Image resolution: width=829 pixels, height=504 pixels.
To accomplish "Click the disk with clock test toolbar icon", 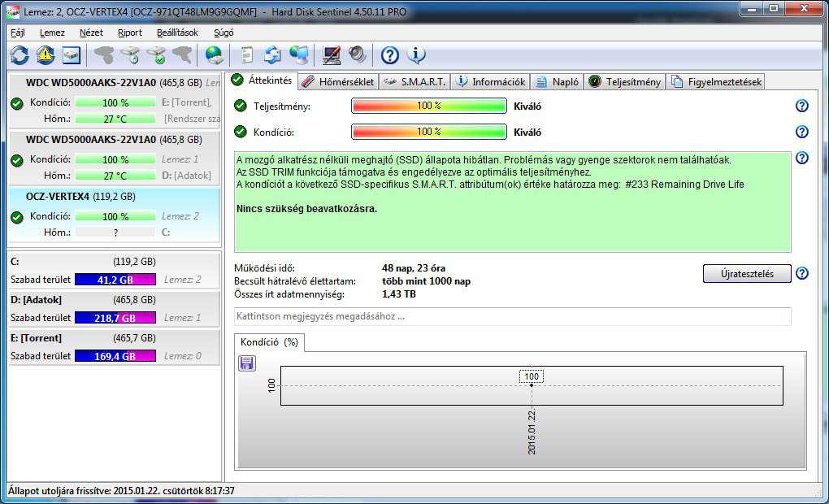I will point(130,55).
